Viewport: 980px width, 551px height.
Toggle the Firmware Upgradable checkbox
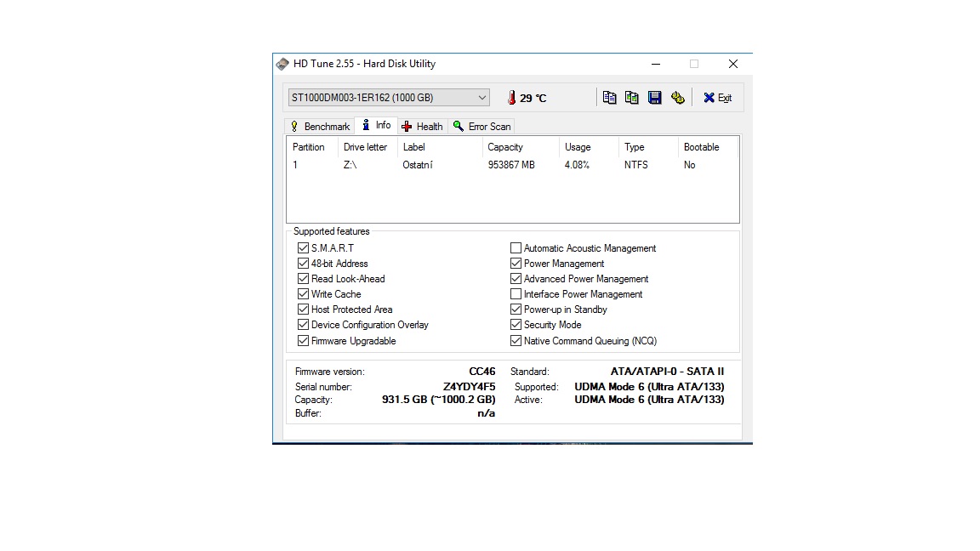pos(303,341)
